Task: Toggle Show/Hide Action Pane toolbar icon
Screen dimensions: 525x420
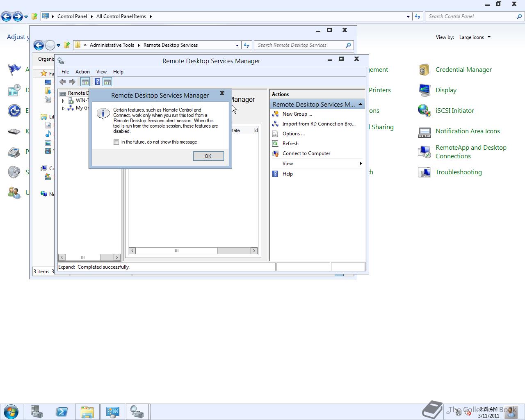Action: point(107,82)
